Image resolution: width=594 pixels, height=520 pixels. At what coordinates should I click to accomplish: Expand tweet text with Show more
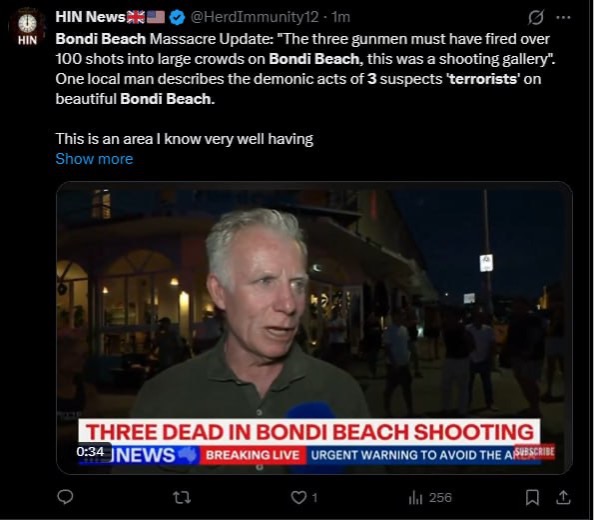click(x=94, y=159)
